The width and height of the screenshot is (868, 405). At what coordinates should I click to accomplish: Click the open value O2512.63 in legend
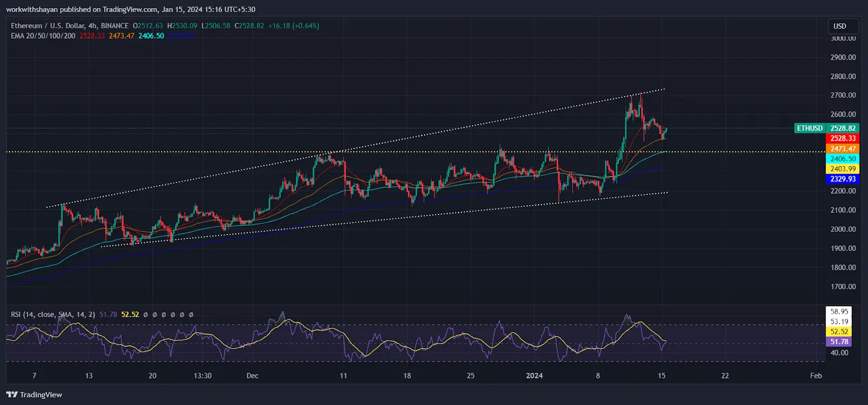point(148,26)
